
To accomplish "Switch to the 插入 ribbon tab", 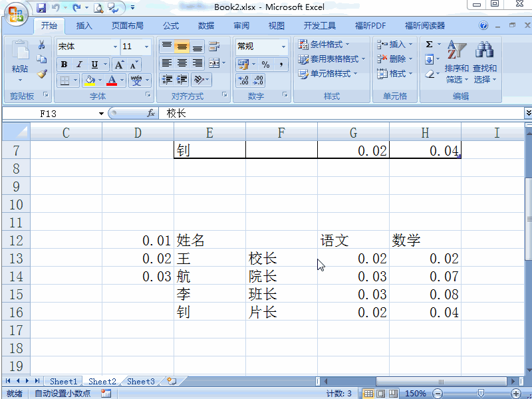I will point(84,25).
